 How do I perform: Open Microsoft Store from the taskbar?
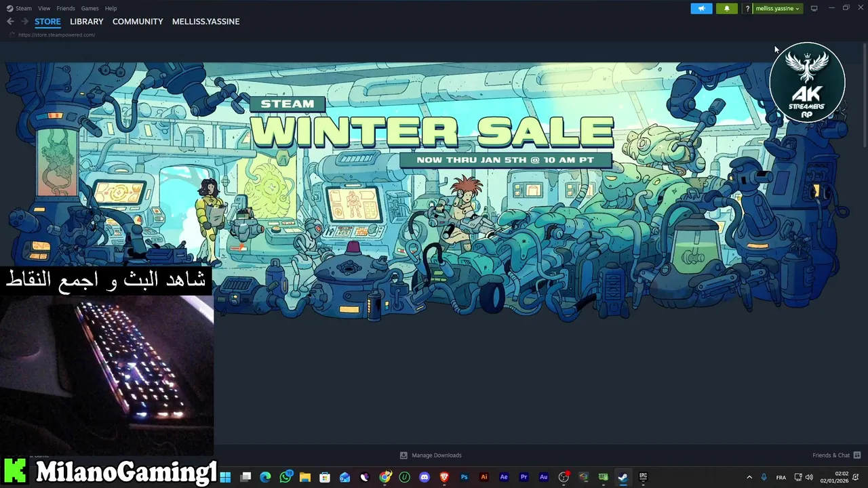click(x=325, y=477)
